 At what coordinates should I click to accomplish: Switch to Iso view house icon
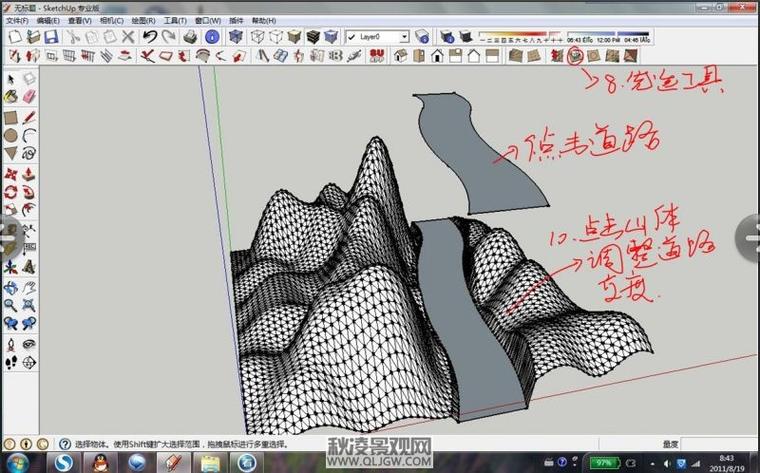[400, 56]
